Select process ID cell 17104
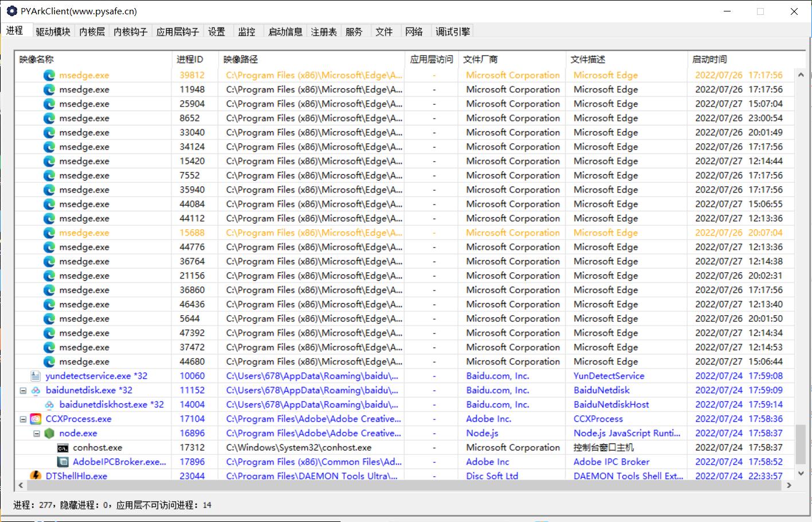 click(192, 419)
